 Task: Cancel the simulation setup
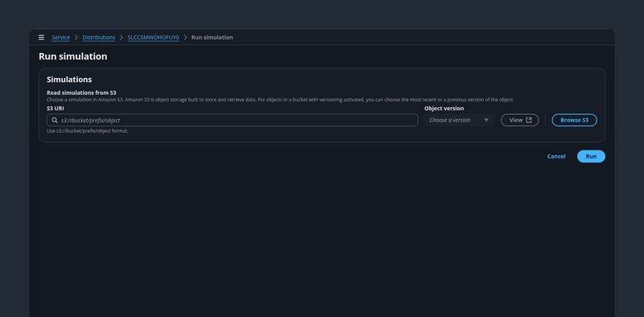click(x=556, y=156)
